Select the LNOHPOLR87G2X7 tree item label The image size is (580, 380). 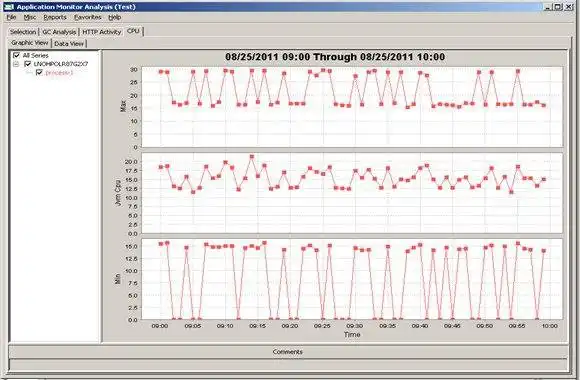[x=61, y=64]
